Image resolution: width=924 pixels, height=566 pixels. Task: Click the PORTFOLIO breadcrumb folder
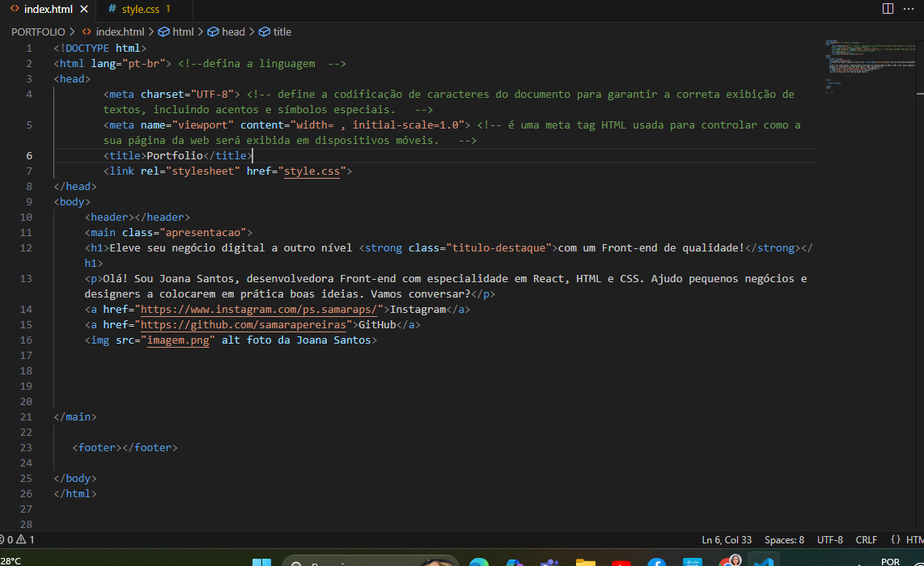point(38,32)
